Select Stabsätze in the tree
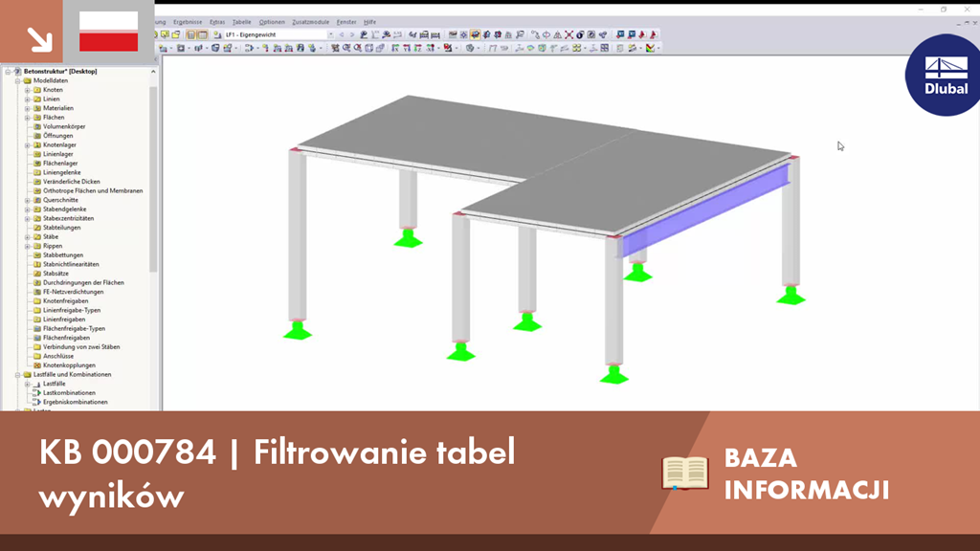Screen dimensions: 980x551 click(56, 274)
